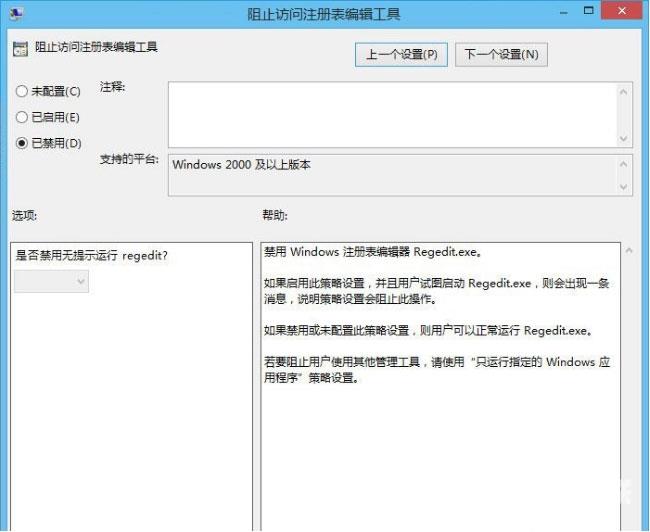Image resolution: width=650 pixels, height=532 pixels.
Task: Click the comment box scroll-up arrow
Action: (624, 92)
